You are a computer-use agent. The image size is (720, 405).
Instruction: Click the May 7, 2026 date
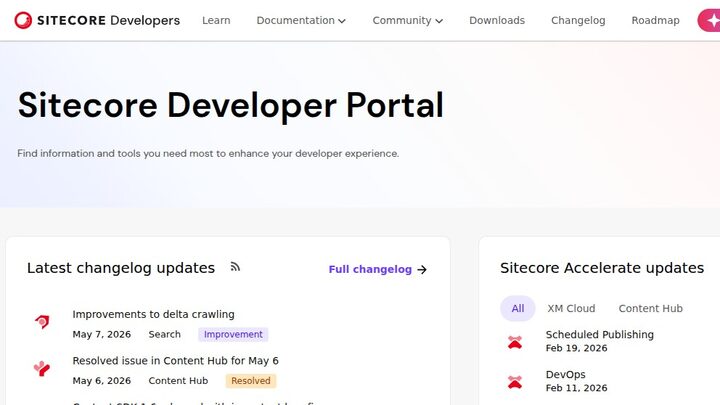[101, 334]
